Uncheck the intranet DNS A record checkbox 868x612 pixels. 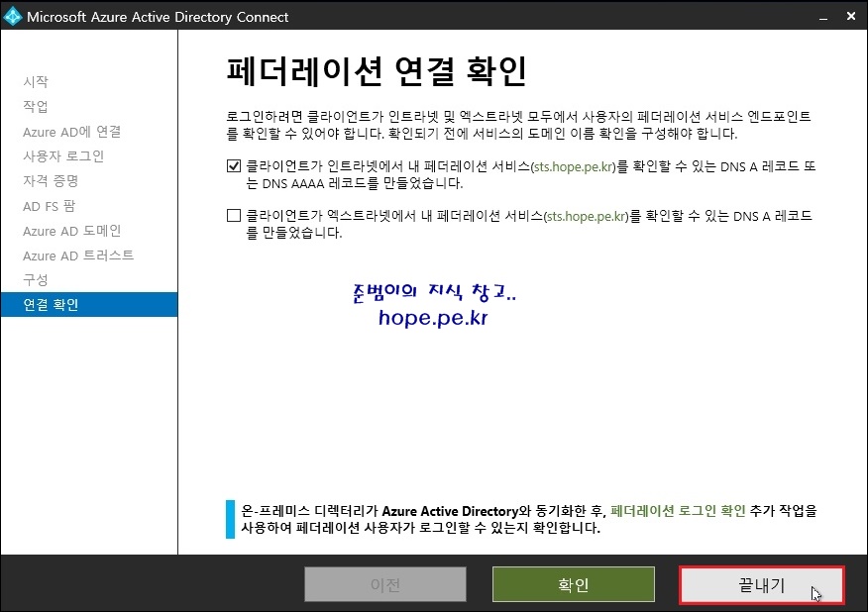pyautogui.click(x=234, y=166)
